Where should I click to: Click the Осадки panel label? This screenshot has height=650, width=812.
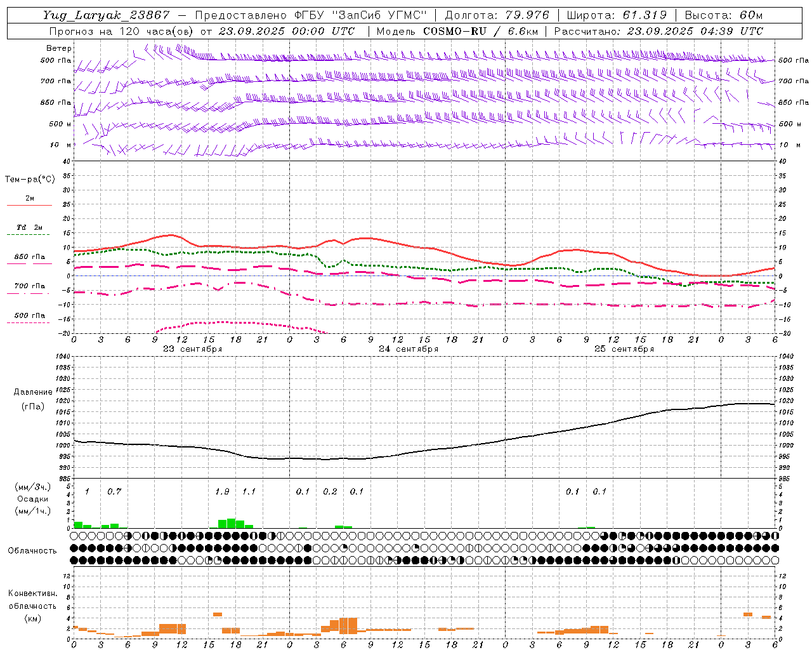(x=32, y=499)
